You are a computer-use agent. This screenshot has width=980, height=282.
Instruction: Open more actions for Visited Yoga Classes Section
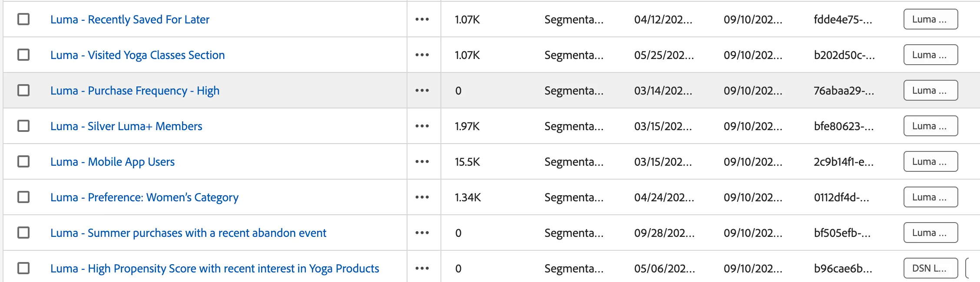(422, 55)
